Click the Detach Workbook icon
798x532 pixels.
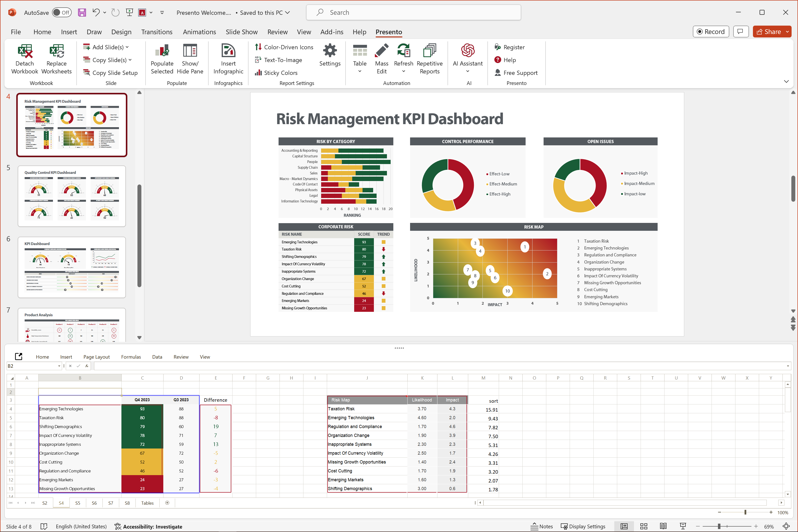(x=25, y=51)
